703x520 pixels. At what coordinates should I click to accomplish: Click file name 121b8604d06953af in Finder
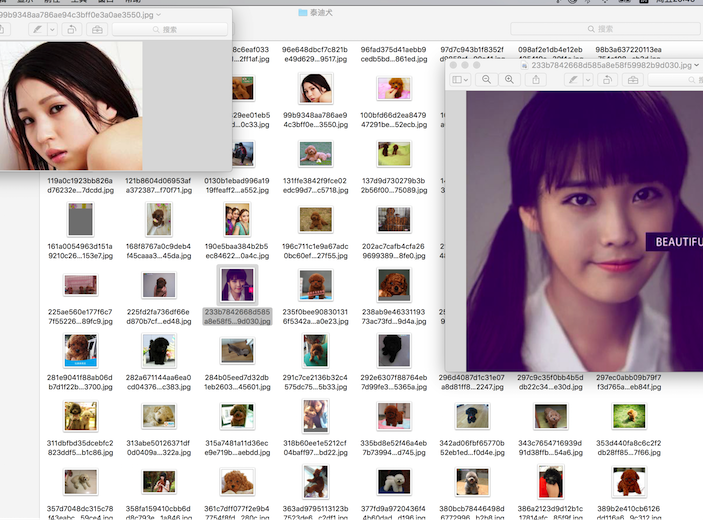pos(159,185)
